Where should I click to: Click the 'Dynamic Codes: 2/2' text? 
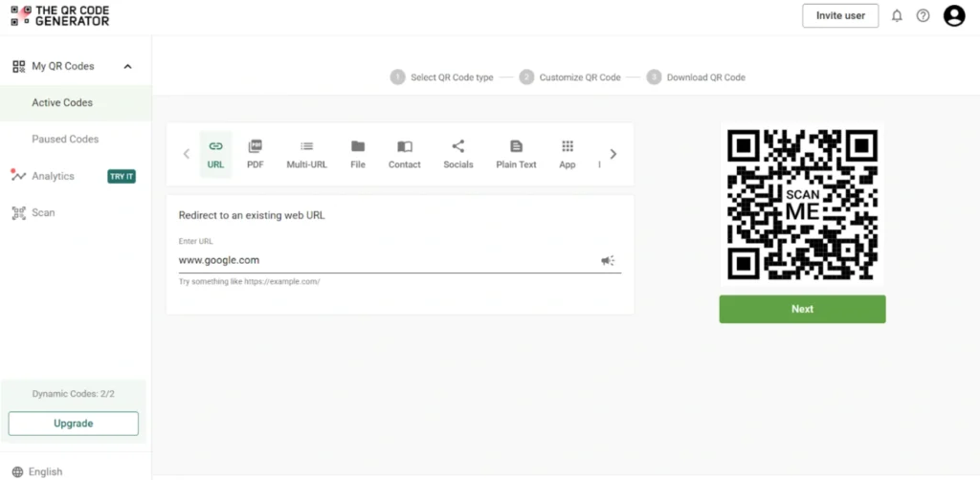point(73,394)
